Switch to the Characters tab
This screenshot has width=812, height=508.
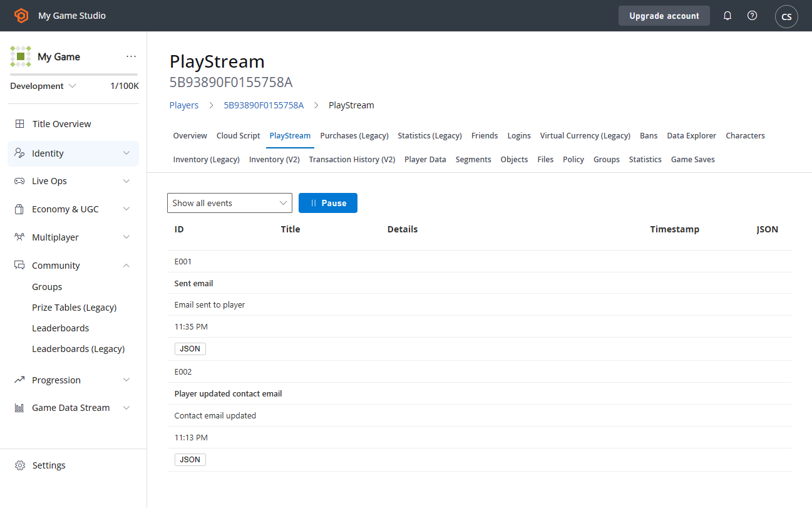[745, 135]
